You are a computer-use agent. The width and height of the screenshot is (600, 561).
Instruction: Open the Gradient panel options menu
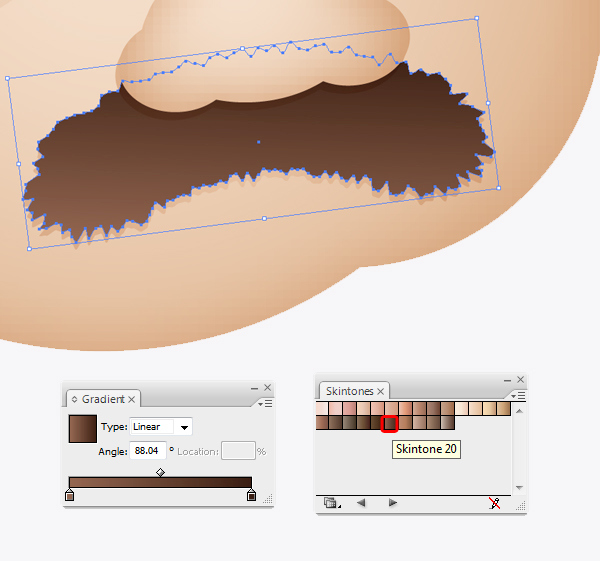(265, 404)
